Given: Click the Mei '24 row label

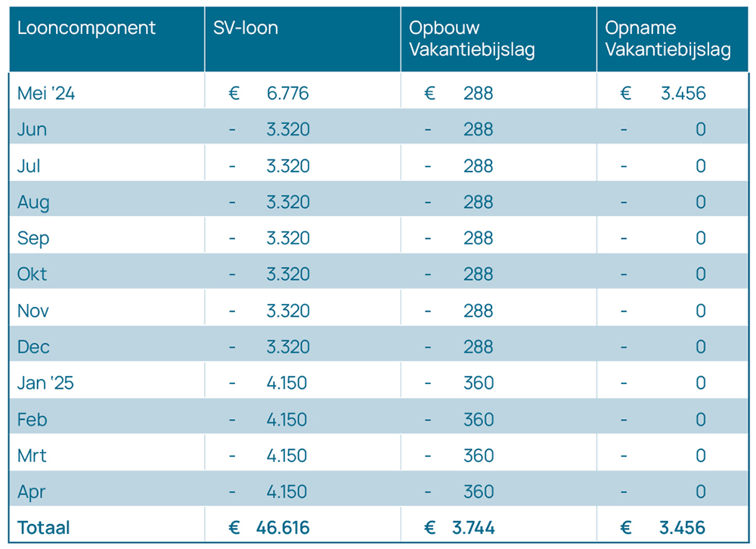Looking at the screenshot, I should point(46,94).
